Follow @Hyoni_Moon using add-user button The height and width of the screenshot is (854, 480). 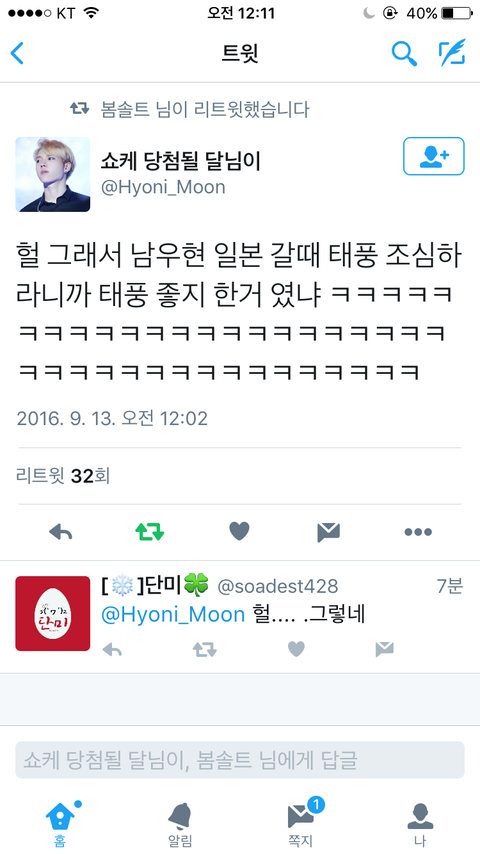(434, 156)
